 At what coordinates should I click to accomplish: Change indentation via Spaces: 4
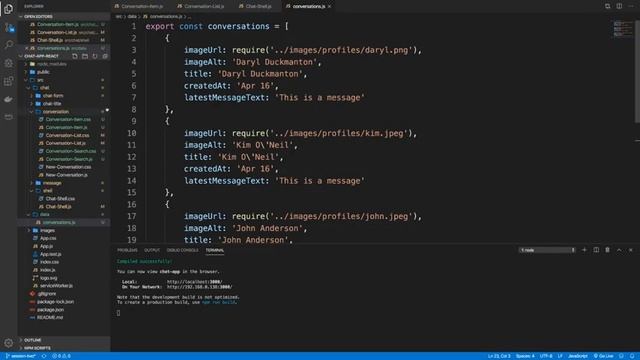coord(525,356)
